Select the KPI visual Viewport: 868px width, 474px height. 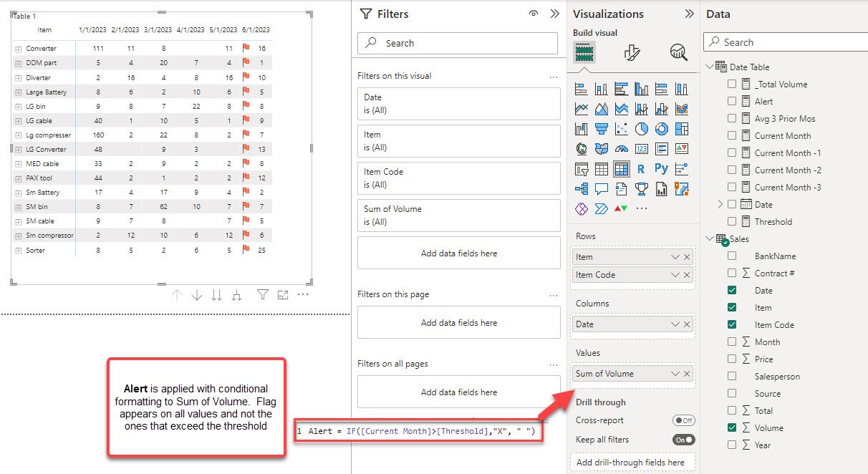[x=682, y=149]
